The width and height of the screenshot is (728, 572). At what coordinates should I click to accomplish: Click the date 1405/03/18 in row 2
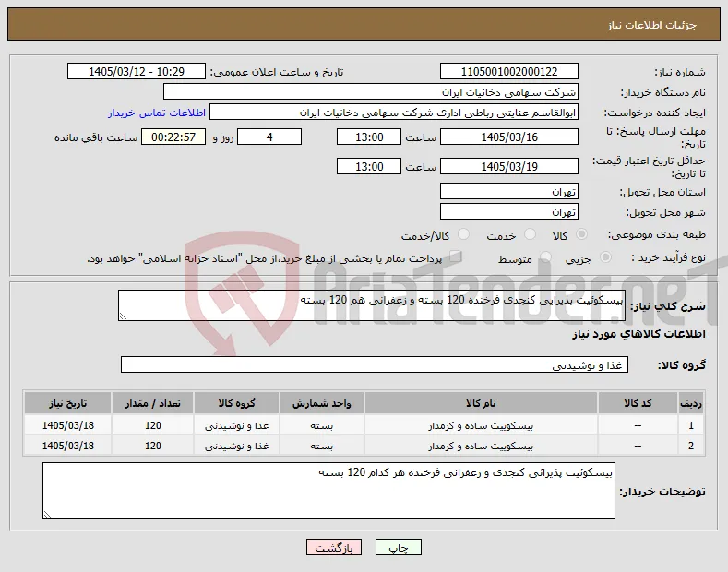tap(67, 447)
